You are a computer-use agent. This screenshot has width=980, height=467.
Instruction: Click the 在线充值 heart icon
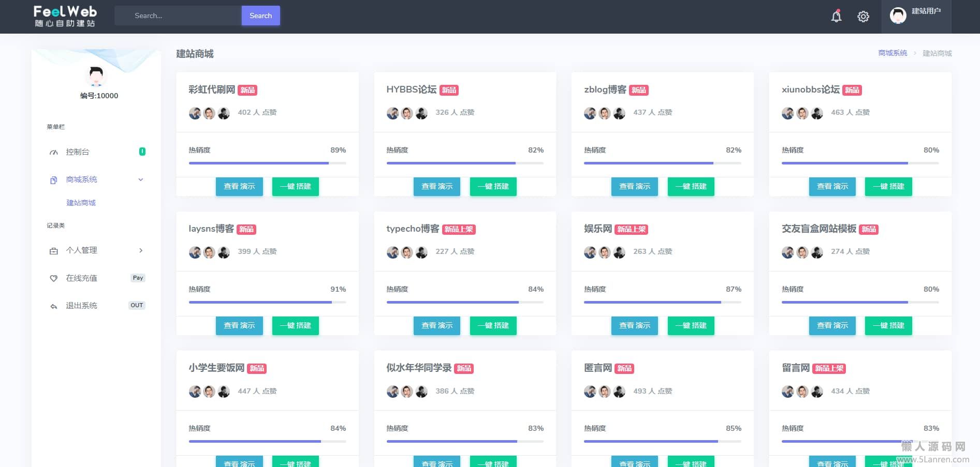(x=53, y=278)
